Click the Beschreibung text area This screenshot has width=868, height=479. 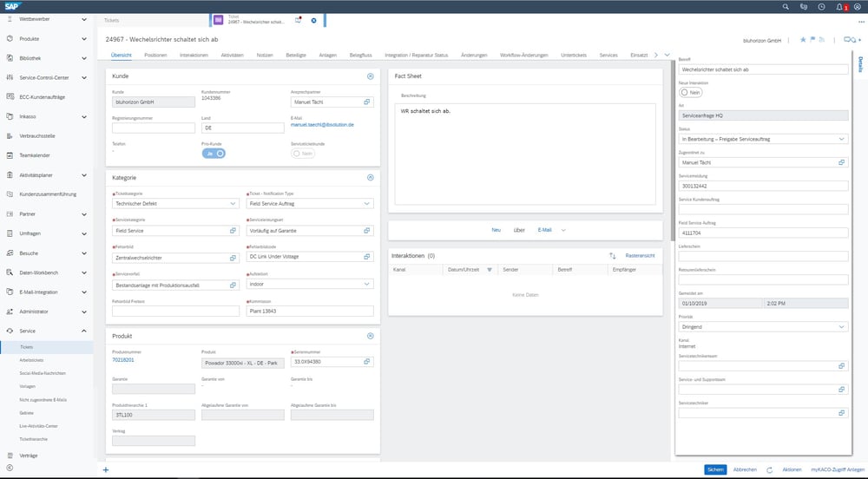525,154
